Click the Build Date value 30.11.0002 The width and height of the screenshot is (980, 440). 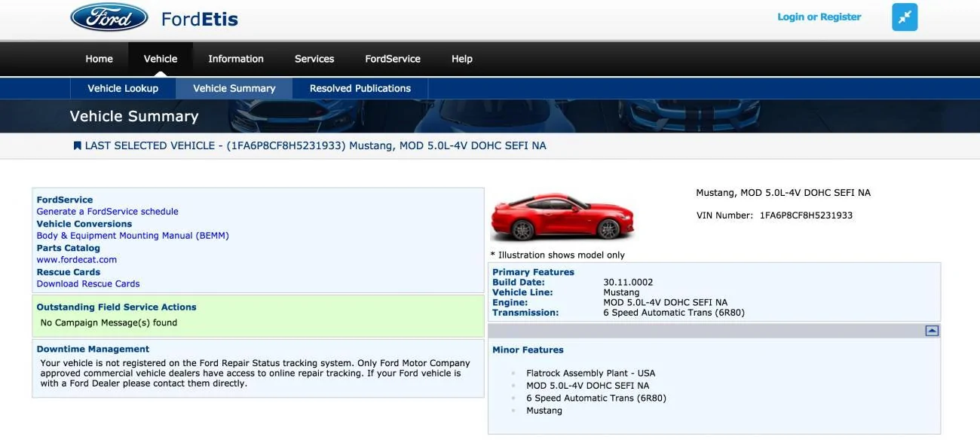pos(629,283)
